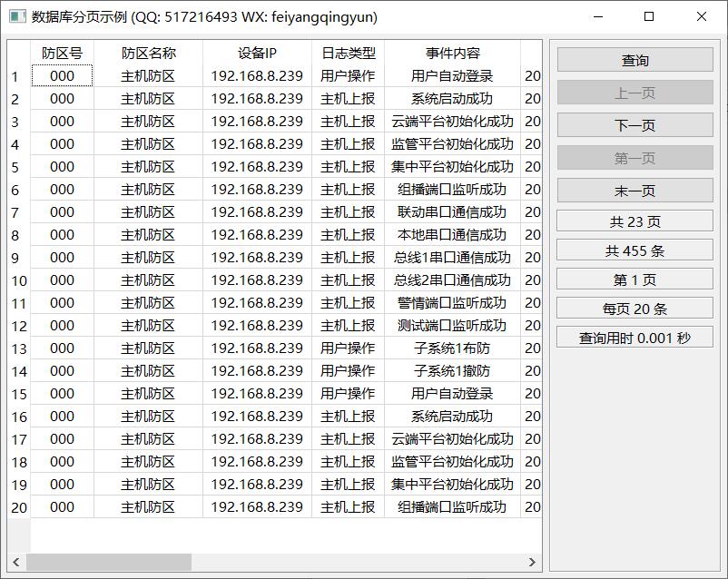
Task: Click the 查询 query button
Action: tap(635, 61)
